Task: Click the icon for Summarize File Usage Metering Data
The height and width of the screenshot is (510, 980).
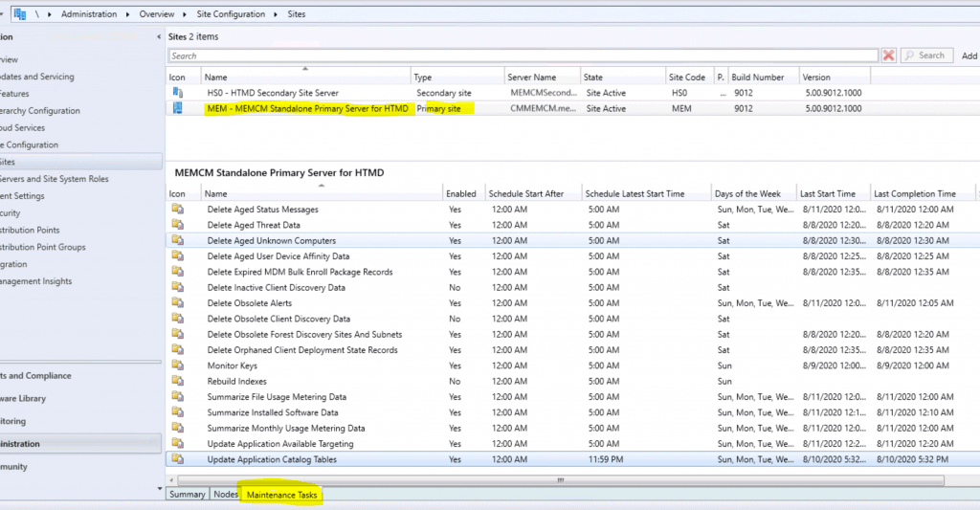Action: (x=177, y=396)
